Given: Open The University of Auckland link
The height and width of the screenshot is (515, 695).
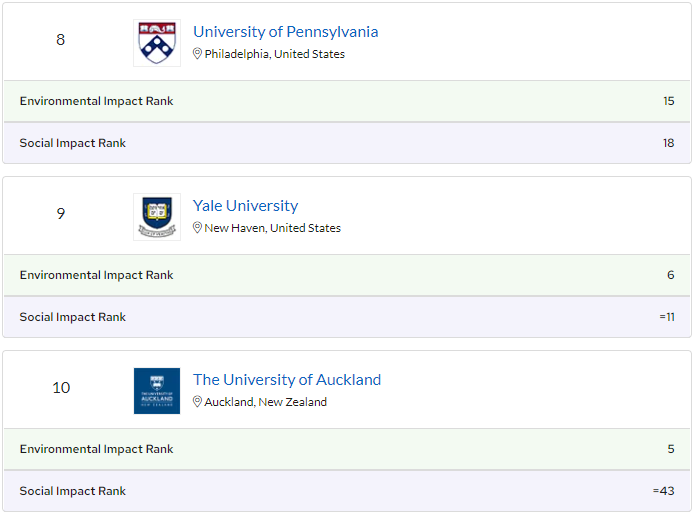Looking at the screenshot, I should coord(287,380).
